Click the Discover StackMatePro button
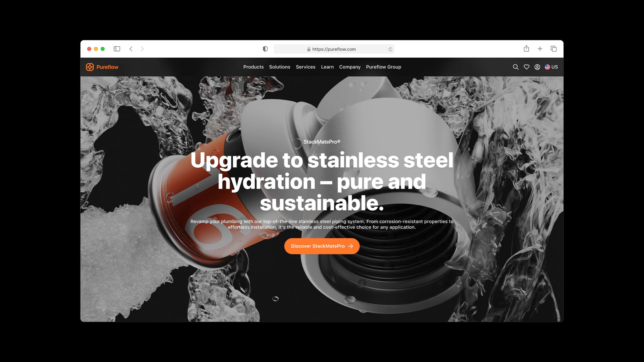The width and height of the screenshot is (644, 362). tap(322, 246)
